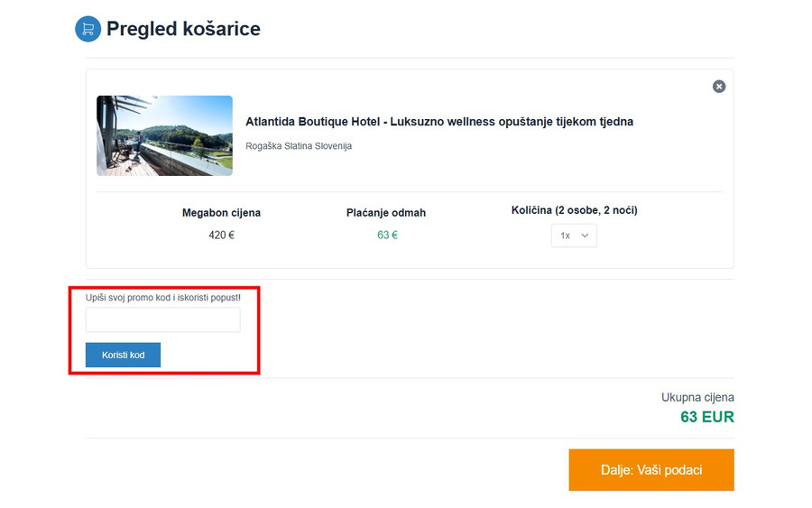
Task: Click the promo code instruction label
Action: point(163,296)
